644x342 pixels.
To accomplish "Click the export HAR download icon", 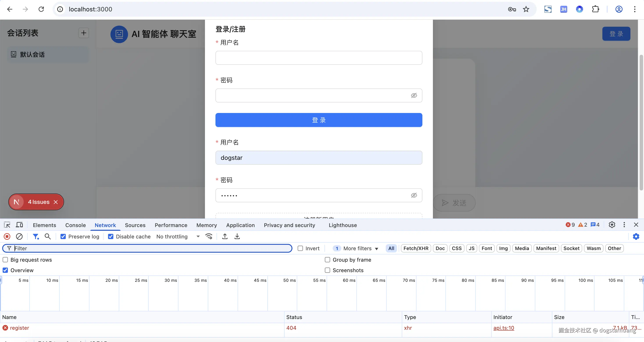I will tap(237, 236).
